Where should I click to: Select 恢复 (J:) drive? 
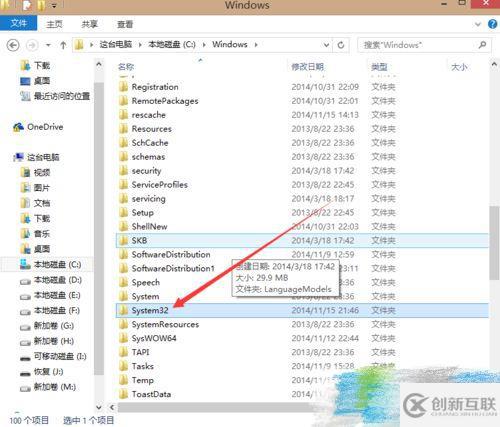41,372
